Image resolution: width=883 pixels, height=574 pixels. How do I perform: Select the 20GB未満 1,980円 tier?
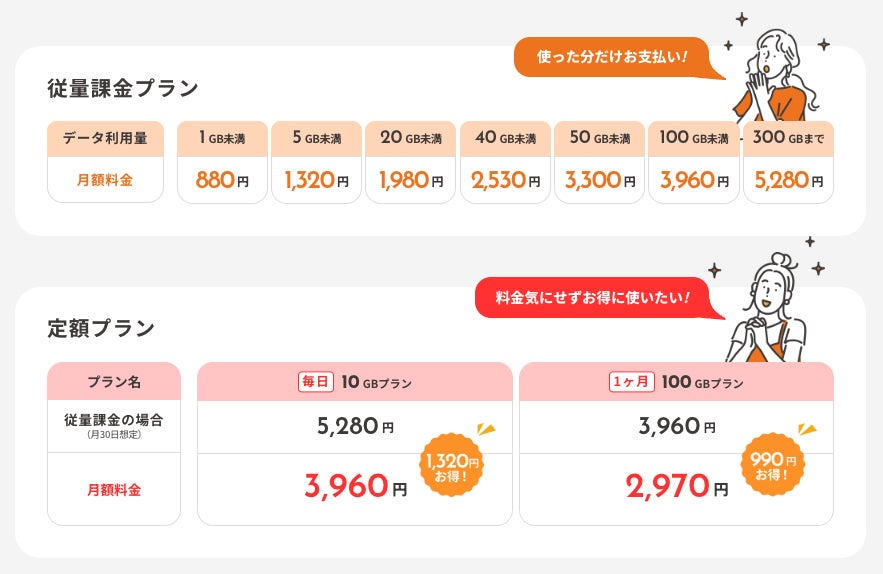click(410, 161)
